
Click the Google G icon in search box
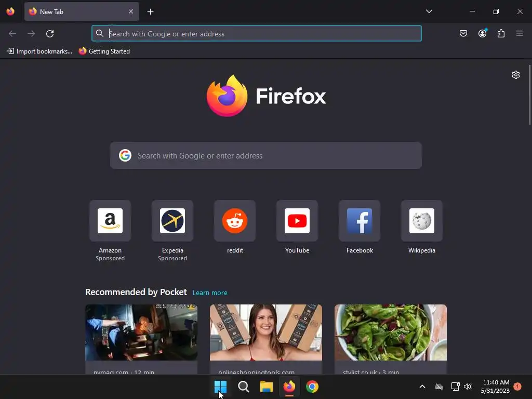[x=125, y=155]
